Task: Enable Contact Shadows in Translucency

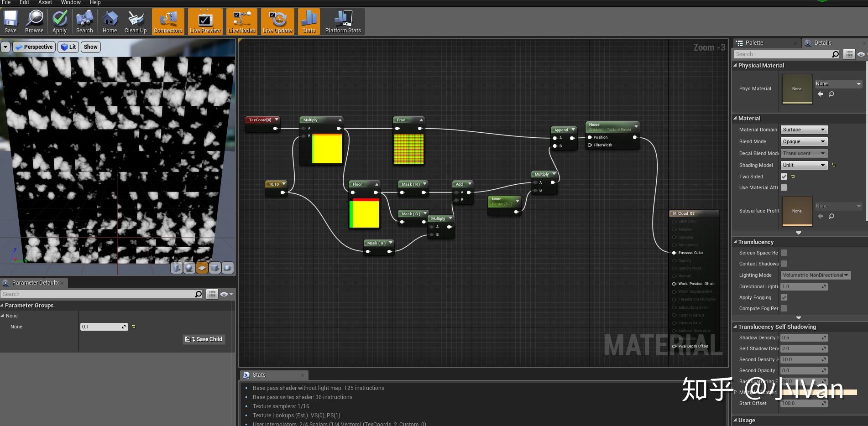Action: 784,264
